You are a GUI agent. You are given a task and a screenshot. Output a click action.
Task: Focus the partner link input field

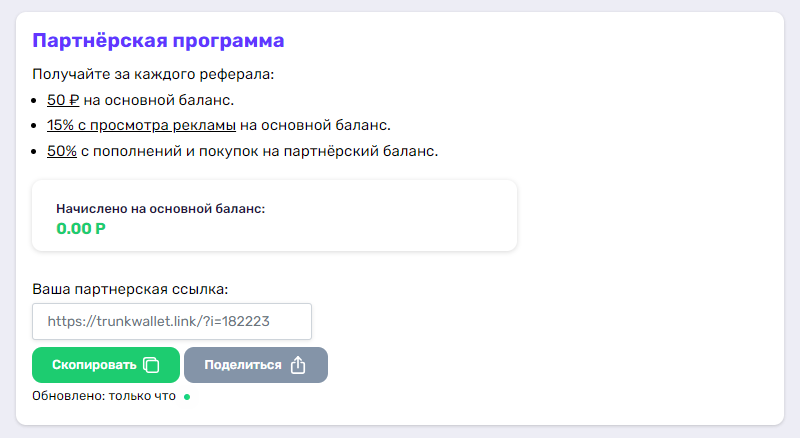(172, 322)
